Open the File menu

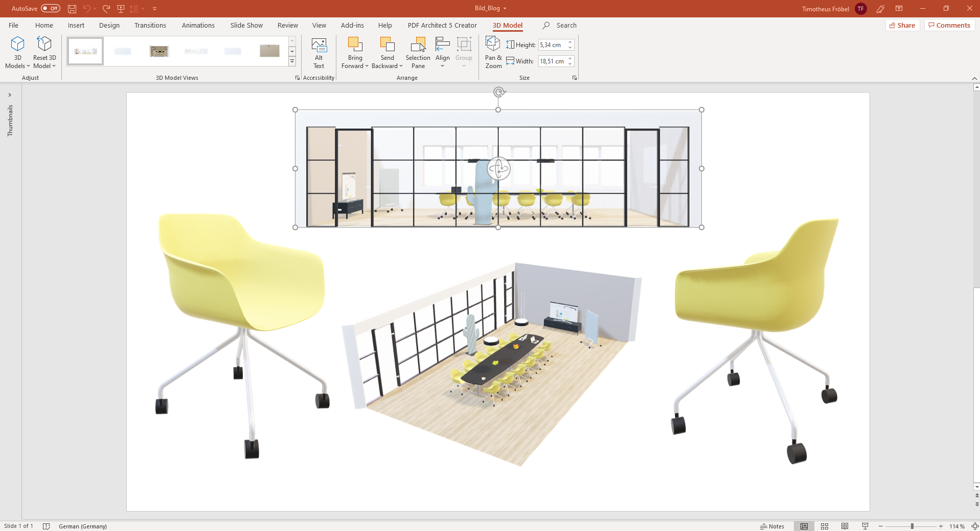(14, 25)
